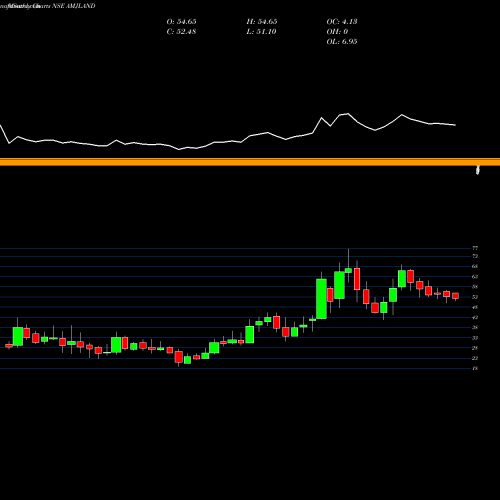This screenshot has width=500, height=500.
Task: Click the close price value C: 52.48
Action: point(181,32)
